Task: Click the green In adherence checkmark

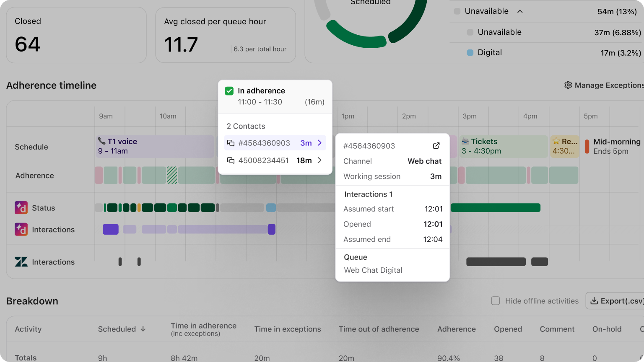Action: tap(229, 91)
